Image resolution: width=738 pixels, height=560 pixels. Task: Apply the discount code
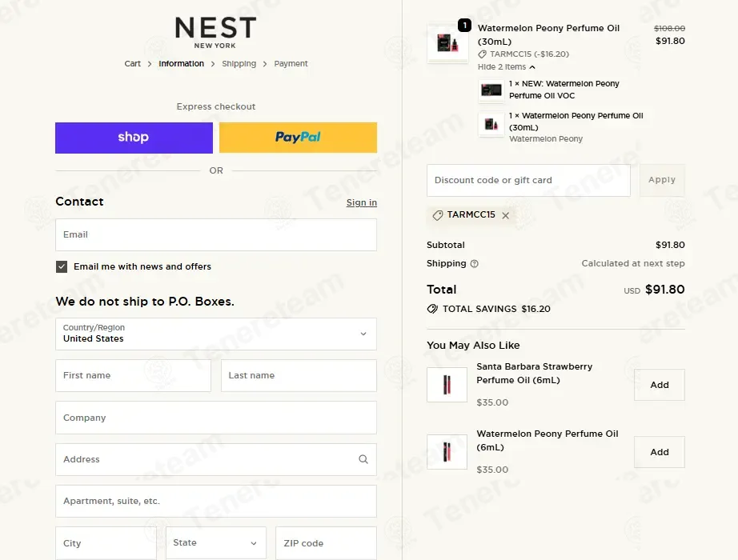click(662, 180)
